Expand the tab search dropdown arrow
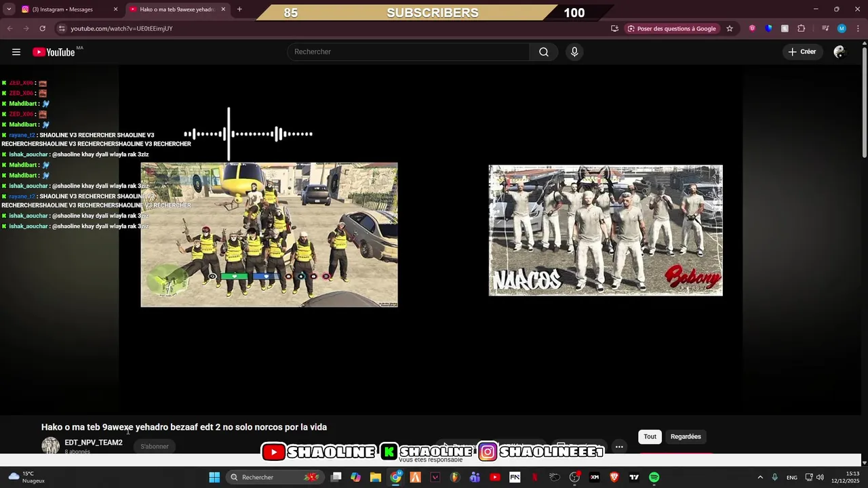The width and height of the screenshot is (868, 488). (x=9, y=9)
